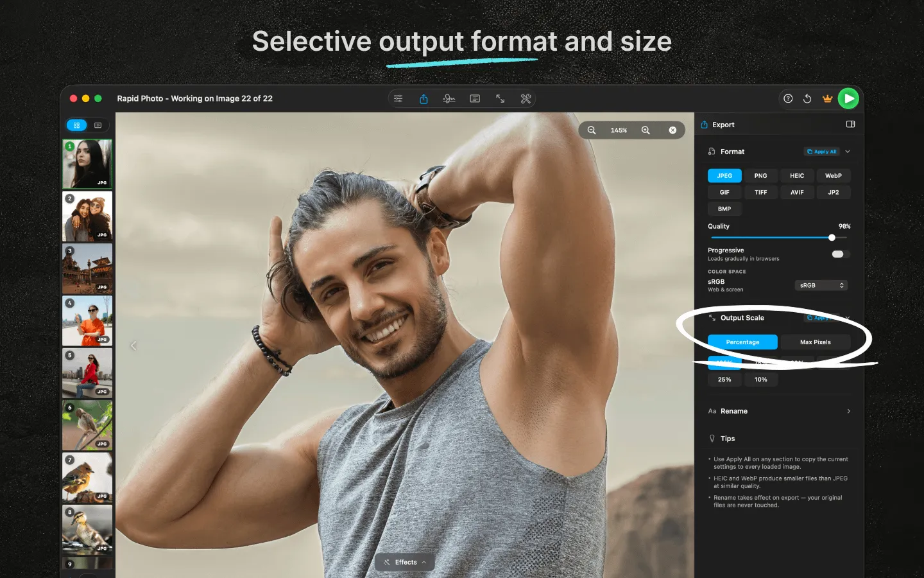
Task: Select the resize arrows tool in toolbar
Action: [x=501, y=98]
